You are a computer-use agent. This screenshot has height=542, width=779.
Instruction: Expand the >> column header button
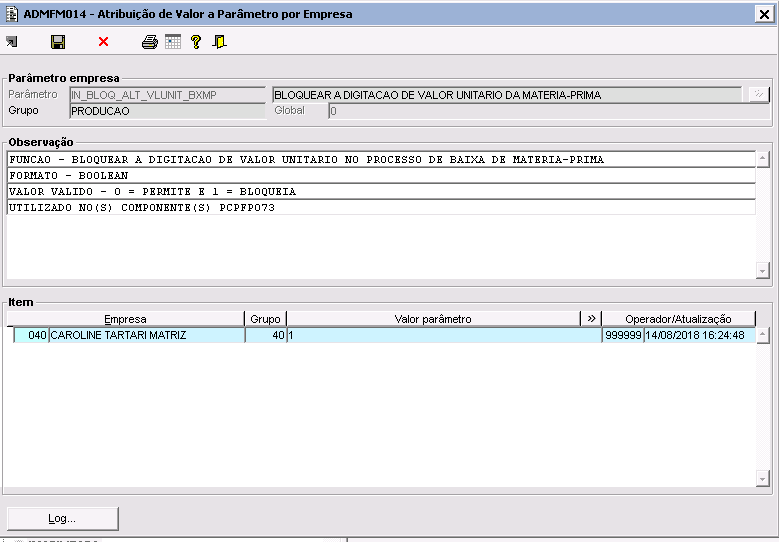tap(591, 319)
